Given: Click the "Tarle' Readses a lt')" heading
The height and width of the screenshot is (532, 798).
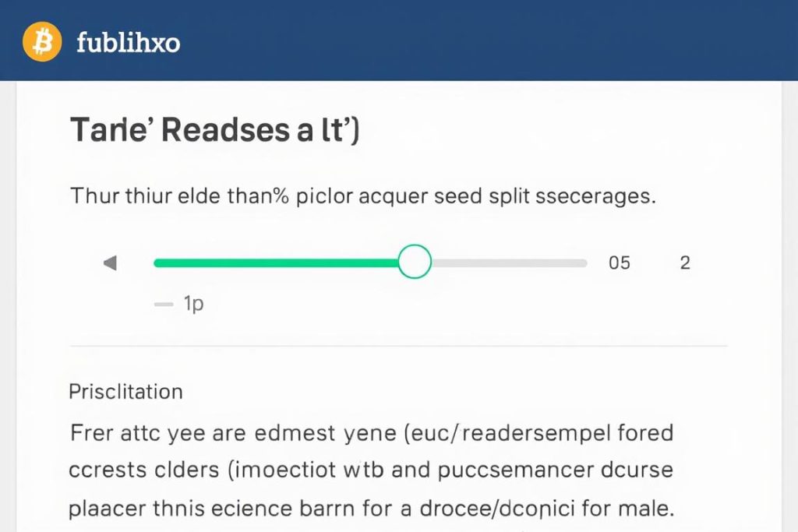Looking at the screenshot, I should (x=214, y=130).
